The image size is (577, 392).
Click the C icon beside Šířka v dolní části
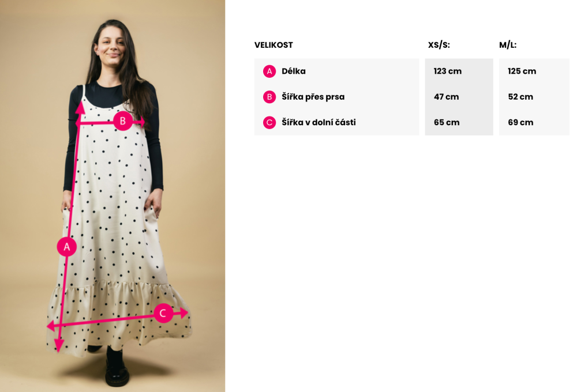pos(269,122)
